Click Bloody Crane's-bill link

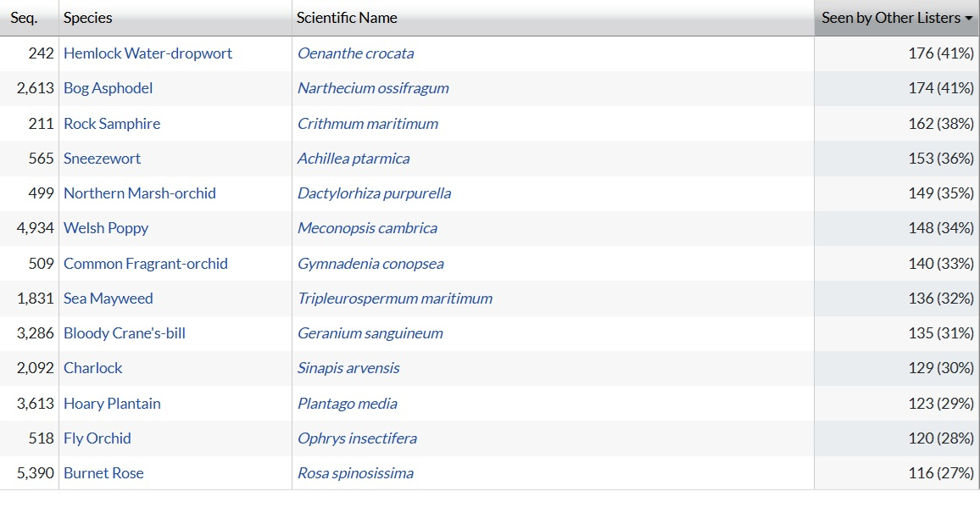[x=125, y=333]
